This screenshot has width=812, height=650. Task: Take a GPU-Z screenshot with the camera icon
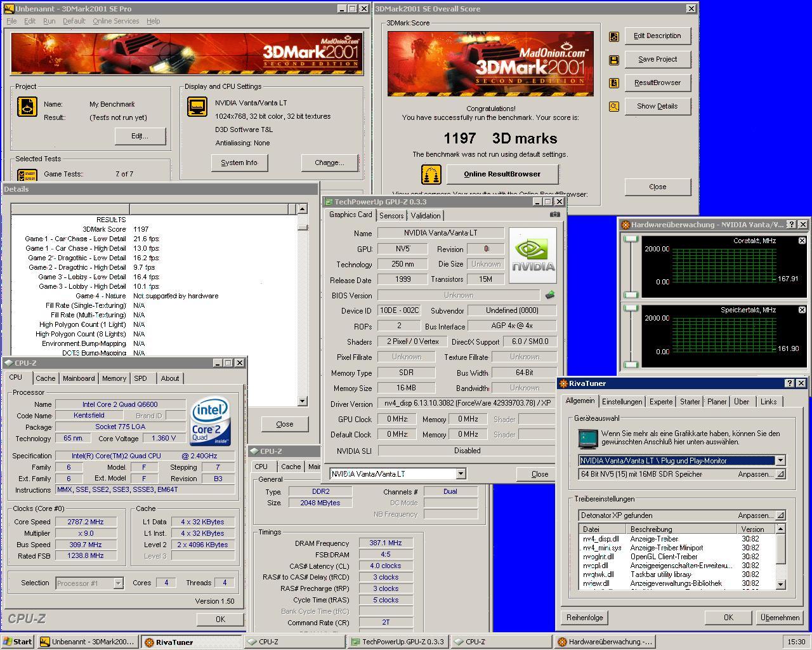(555, 215)
